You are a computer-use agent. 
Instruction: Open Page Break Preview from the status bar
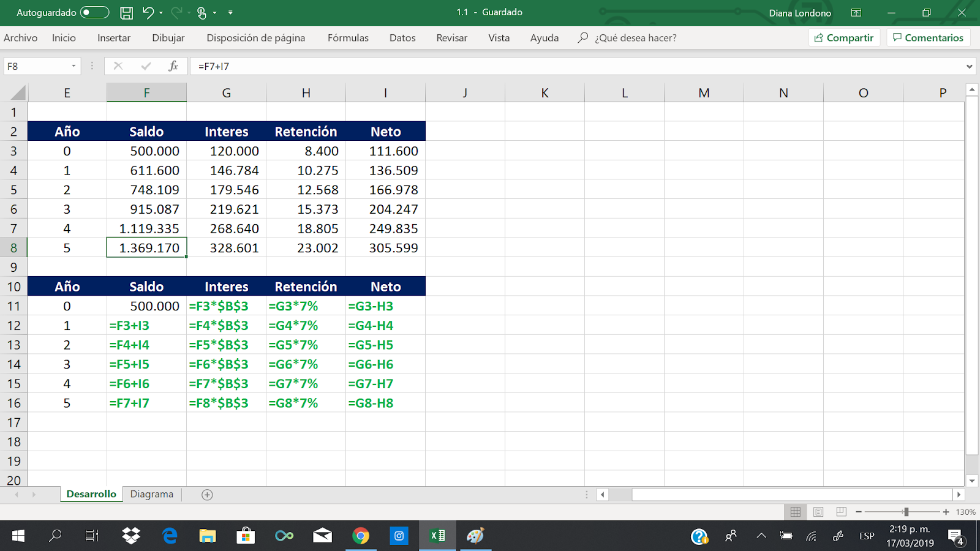[840, 512]
